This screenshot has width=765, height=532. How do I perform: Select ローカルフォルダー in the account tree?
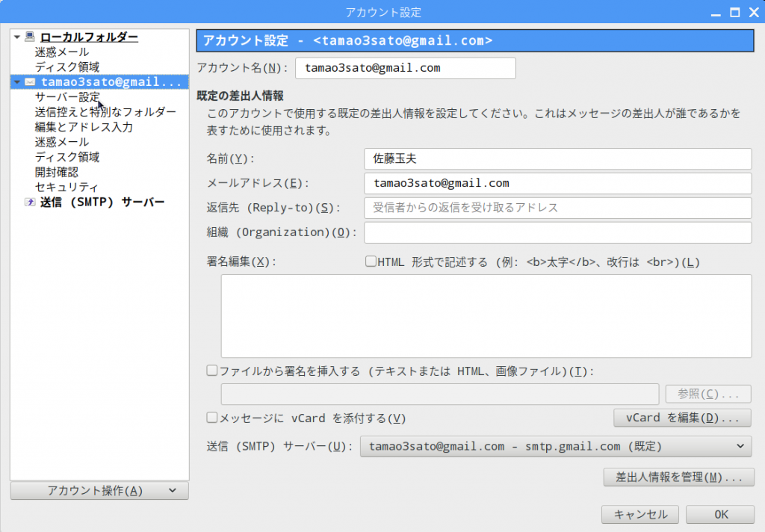pyautogui.click(x=90, y=37)
